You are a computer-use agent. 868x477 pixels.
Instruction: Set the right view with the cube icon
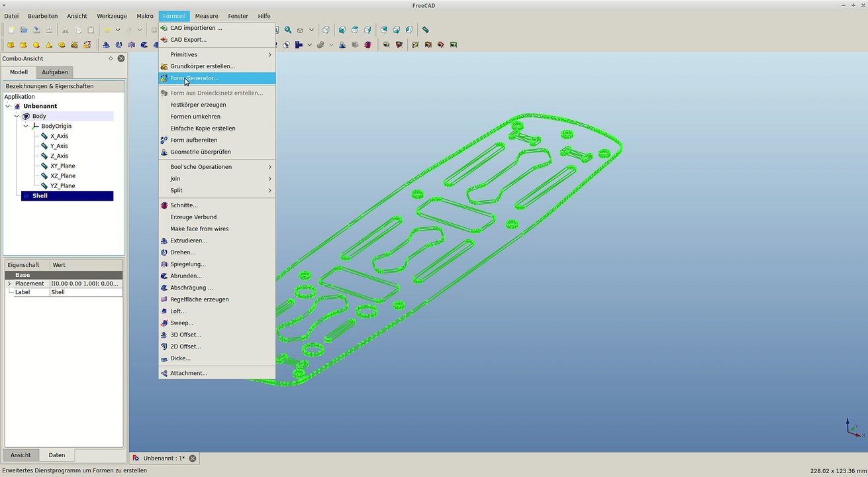(x=367, y=30)
